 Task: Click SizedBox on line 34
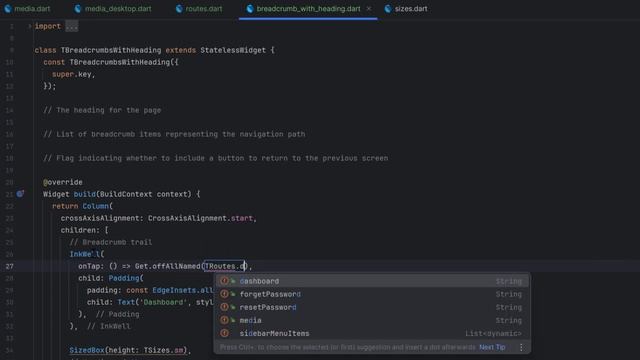tap(87, 350)
